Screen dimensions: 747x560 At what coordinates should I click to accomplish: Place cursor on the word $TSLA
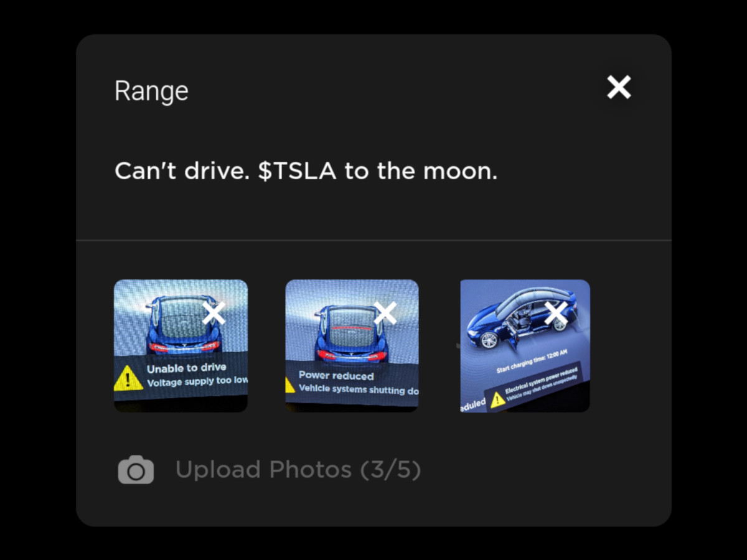296,172
